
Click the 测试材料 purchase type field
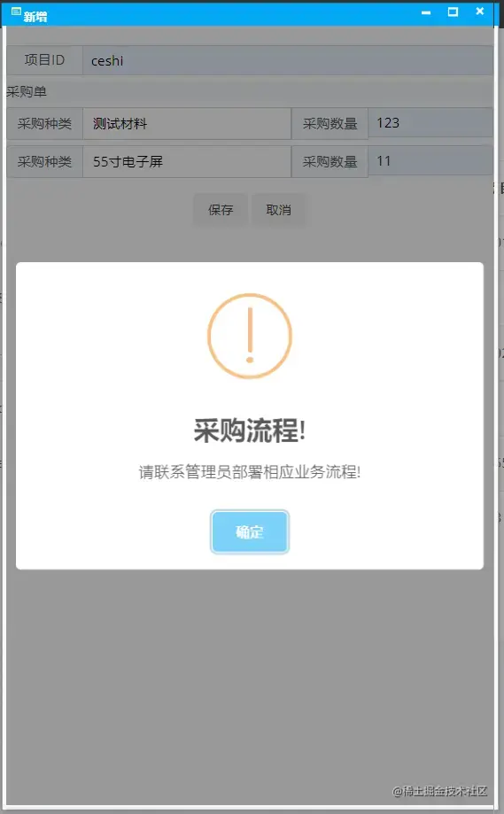click(187, 123)
